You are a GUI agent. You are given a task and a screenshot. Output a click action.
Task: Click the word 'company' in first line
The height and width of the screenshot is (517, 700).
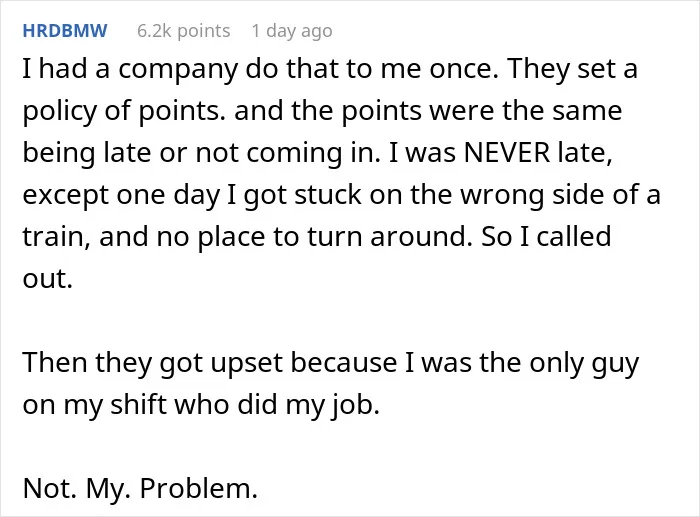click(178, 70)
